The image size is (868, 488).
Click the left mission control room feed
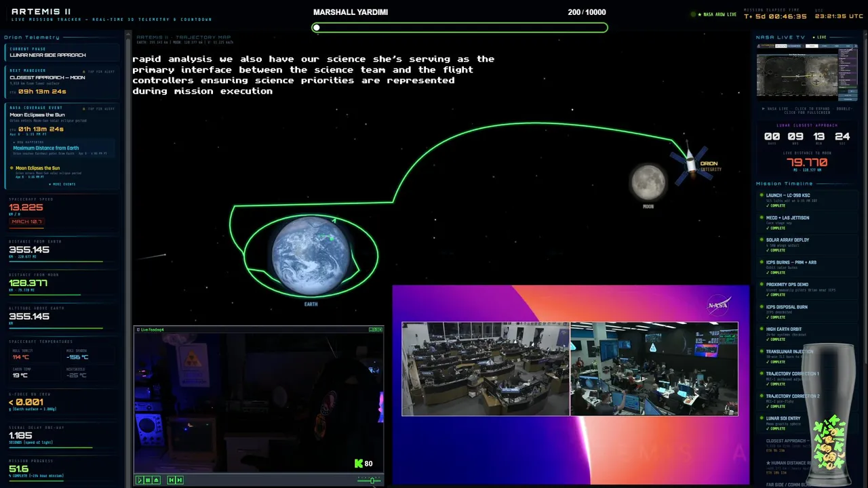click(486, 369)
